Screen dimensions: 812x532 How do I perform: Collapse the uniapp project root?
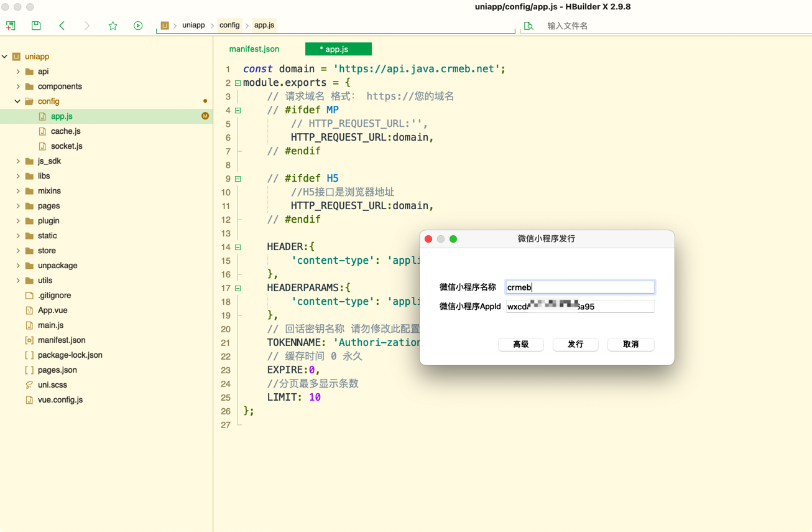pos(5,57)
